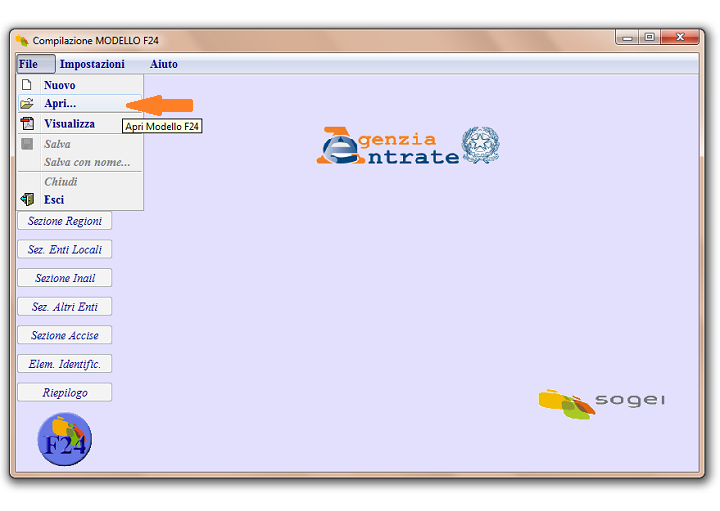
Task: Click the Sogei logo
Action: [602, 404]
